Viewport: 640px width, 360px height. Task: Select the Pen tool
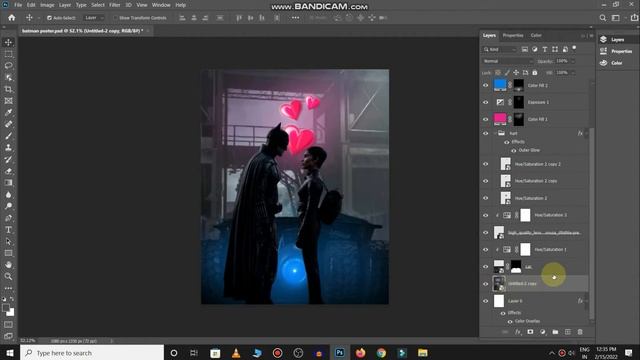click(x=8, y=218)
